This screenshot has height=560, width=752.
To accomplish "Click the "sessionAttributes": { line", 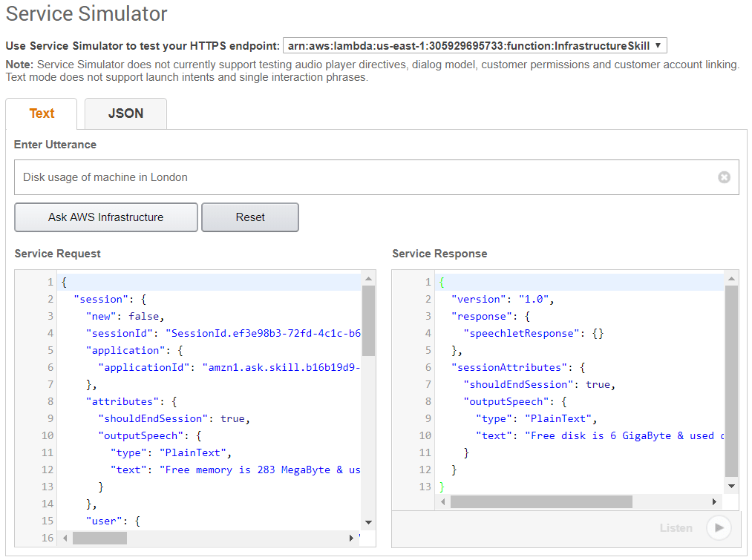I will pos(518,367).
